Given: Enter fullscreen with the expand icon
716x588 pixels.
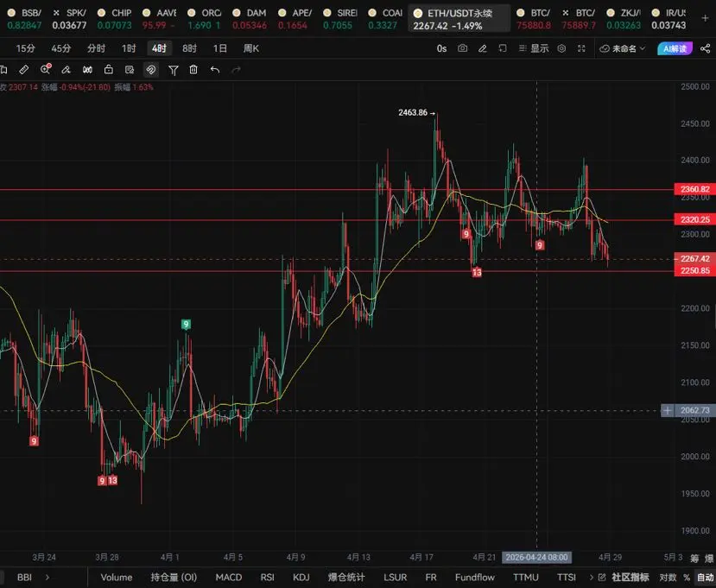Looking at the screenshot, I should 581,48.
